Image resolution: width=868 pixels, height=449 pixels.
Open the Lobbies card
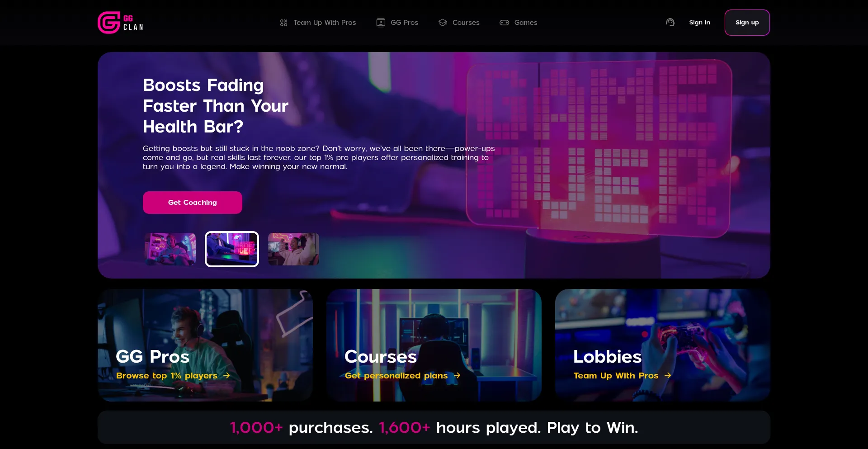pyautogui.click(x=662, y=345)
